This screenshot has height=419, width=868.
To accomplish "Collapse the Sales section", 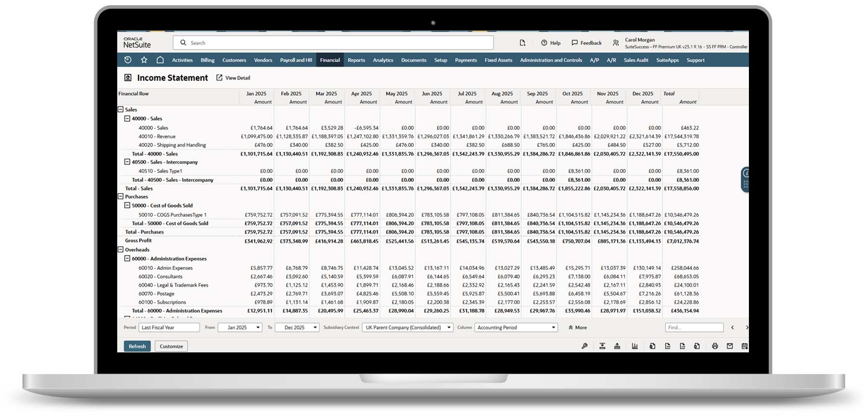I will [x=121, y=110].
